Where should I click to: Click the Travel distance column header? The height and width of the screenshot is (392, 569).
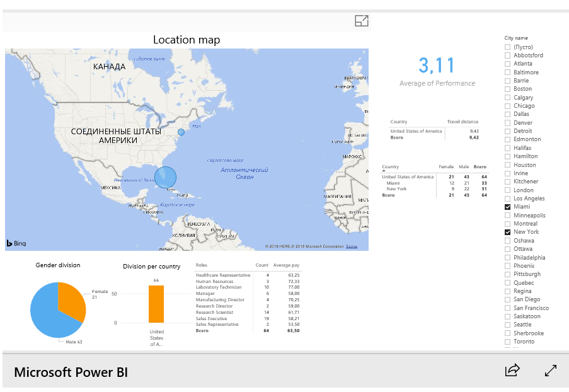[463, 122]
